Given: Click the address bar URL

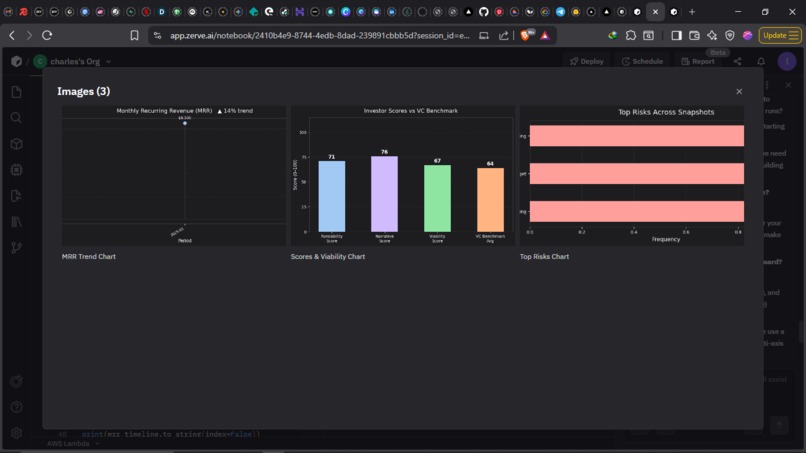Looking at the screenshot, I should tap(320, 35).
